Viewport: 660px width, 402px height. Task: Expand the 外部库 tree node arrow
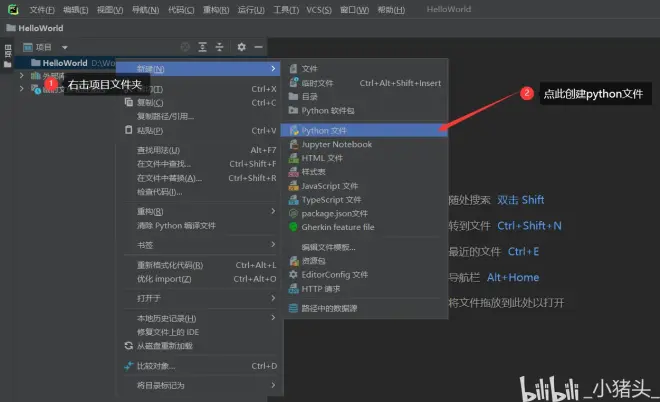(22, 75)
